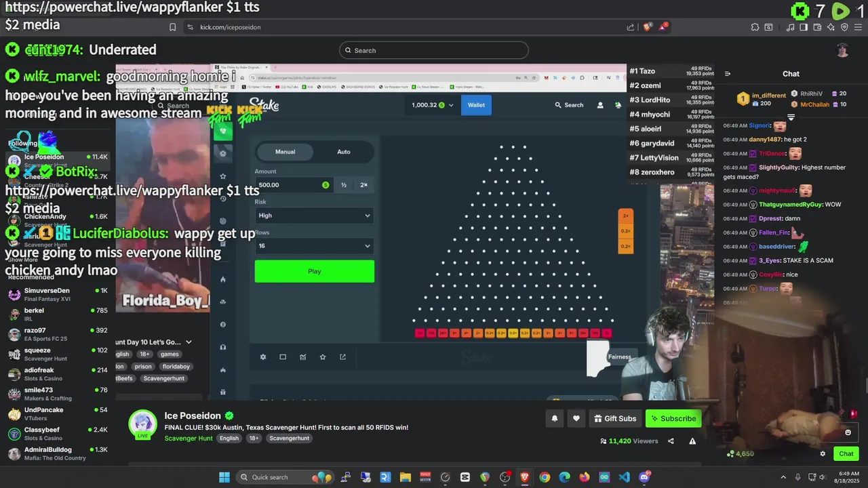Image resolution: width=868 pixels, height=488 pixels.
Task: Click the bet Amount input field
Action: pos(293,185)
